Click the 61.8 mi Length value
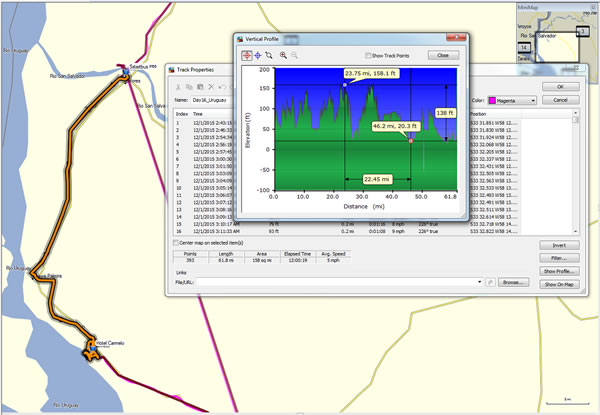The height and width of the screenshot is (415, 600). pos(226,260)
